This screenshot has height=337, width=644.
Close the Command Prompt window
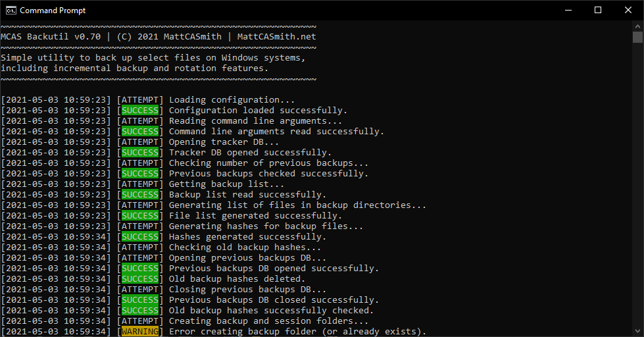(628, 11)
